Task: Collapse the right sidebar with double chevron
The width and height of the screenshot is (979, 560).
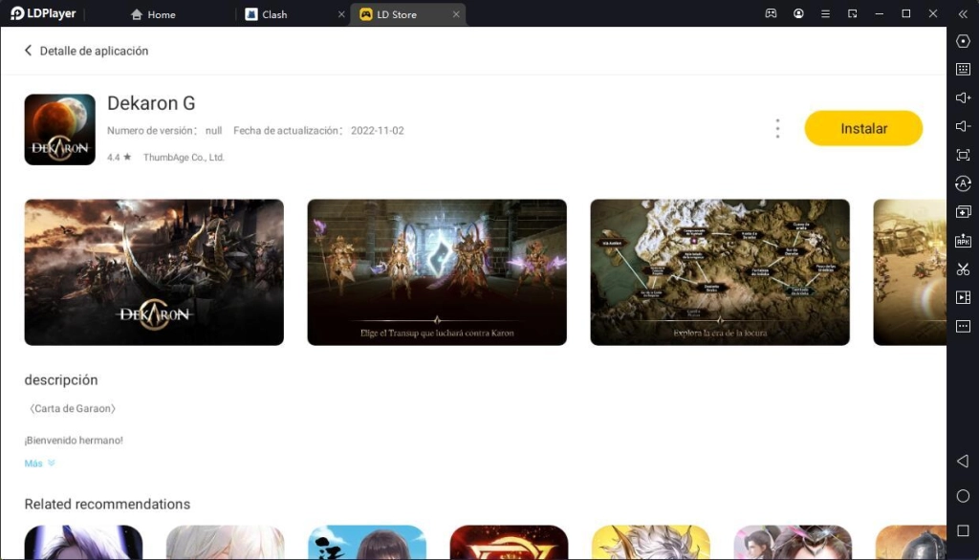Action: pyautogui.click(x=963, y=14)
